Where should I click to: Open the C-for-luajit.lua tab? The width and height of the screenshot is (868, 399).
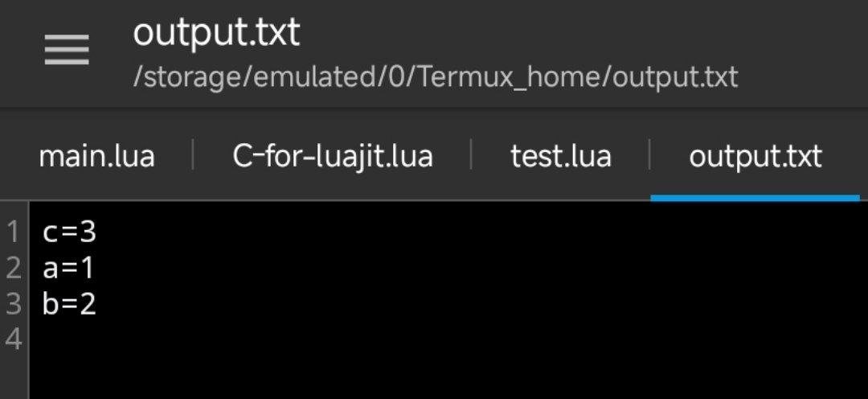click(333, 156)
